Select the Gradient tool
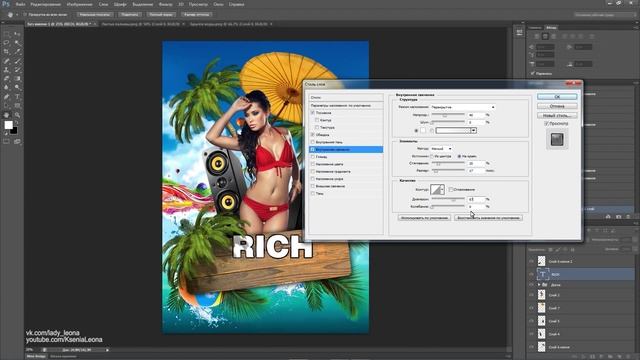 (17, 78)
